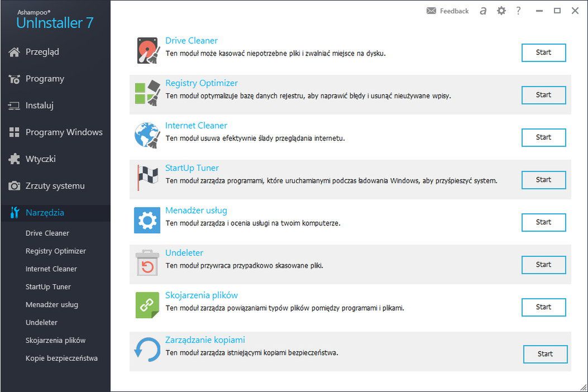Select Skojarzenia plików sidebar subitem
Viewport: 588px width, 392px height.
[55, 340]
